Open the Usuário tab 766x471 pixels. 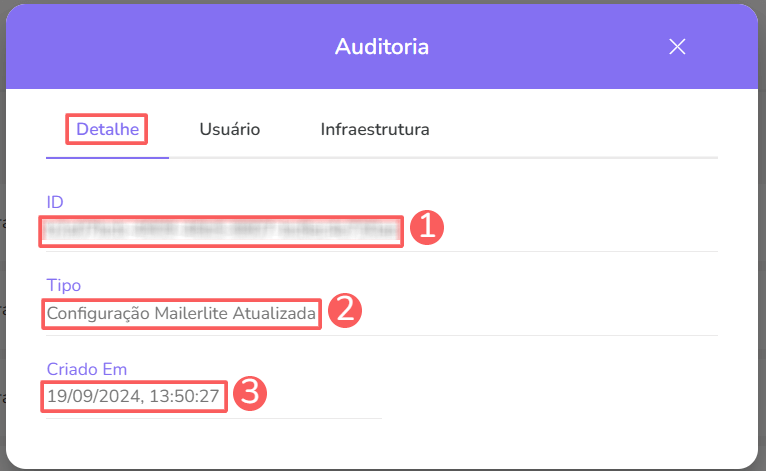230,130
